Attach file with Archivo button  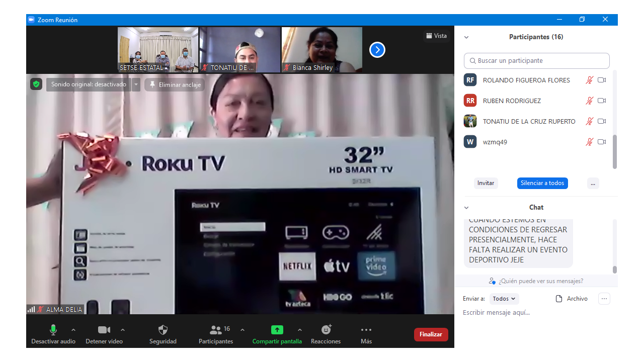[x=572, y=299]
